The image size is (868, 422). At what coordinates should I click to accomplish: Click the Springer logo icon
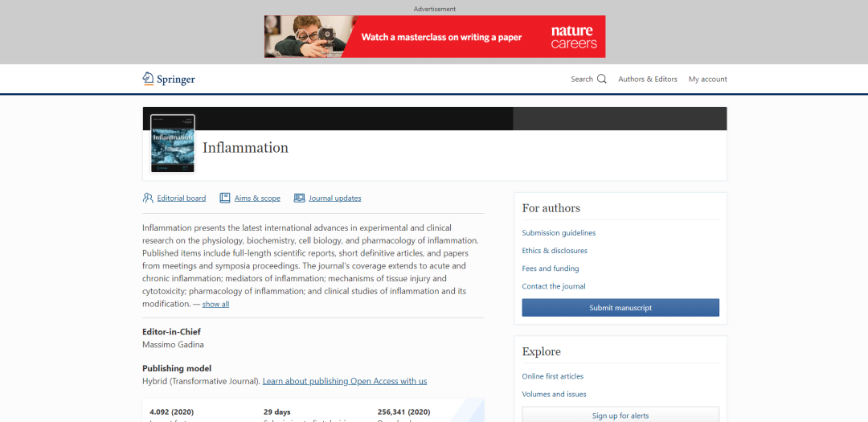(148, 79)
